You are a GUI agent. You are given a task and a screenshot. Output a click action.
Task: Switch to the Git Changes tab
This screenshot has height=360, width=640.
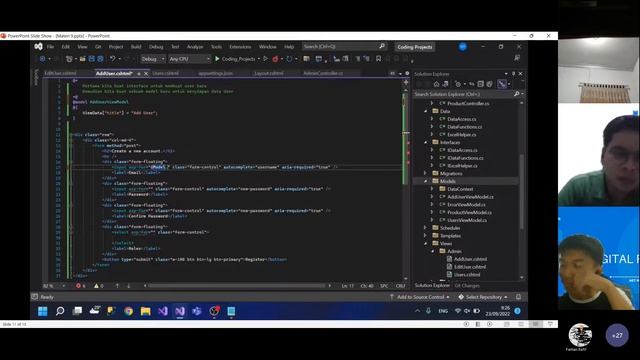point(467,286)
